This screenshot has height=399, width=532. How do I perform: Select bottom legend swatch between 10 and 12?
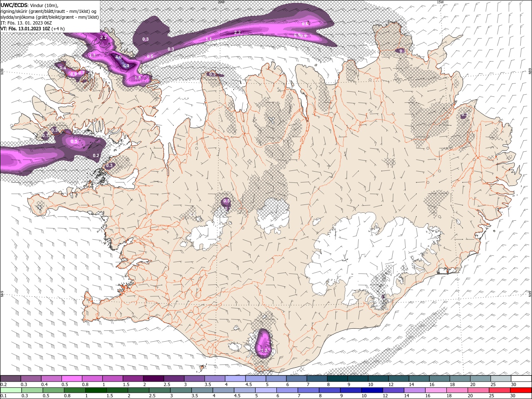(372, 390)
